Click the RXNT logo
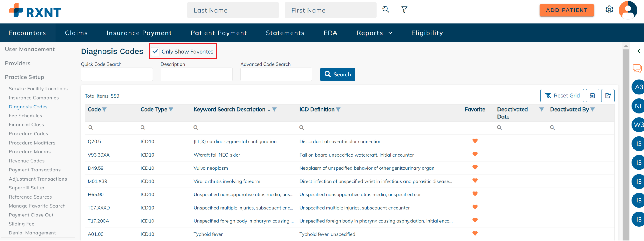This screenshot has height=241, width=644. click(35, 11)
